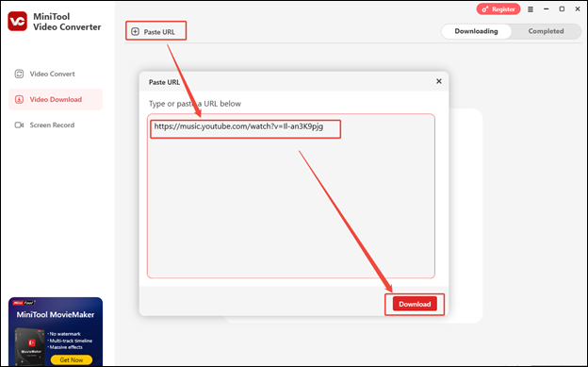Click the MiniTool MovieMaker heading in ad

(x=56, y=315)
